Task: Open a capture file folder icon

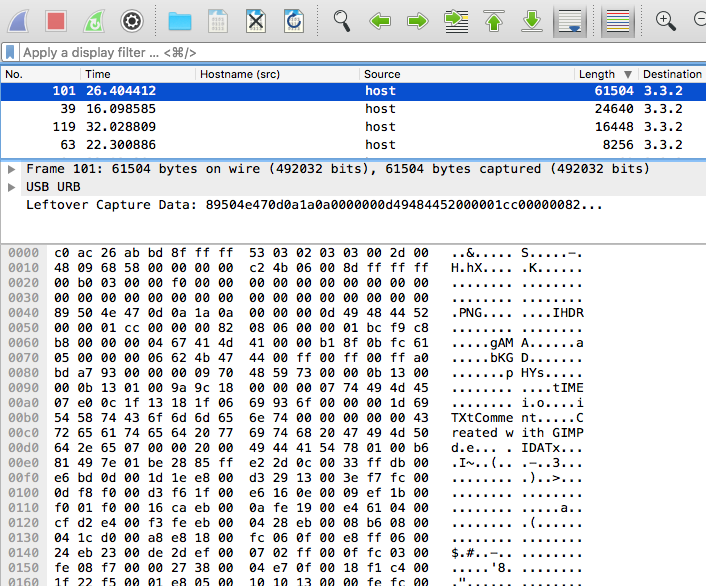Action: point(180,21)
